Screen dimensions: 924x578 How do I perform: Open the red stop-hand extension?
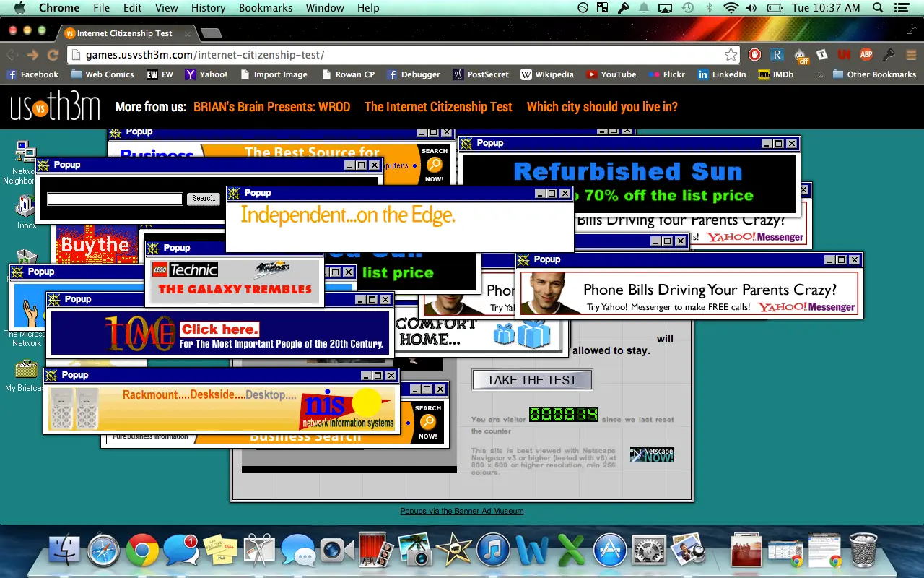(755, 55)
